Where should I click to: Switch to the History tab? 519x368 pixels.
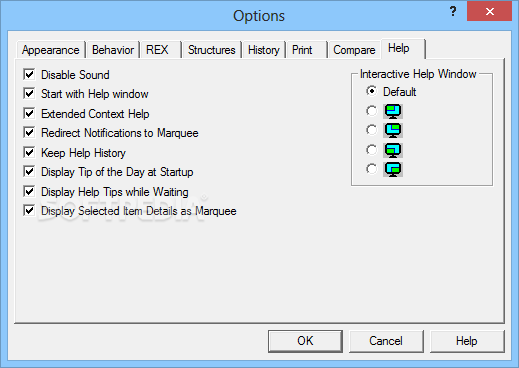(x=264, y=50)
